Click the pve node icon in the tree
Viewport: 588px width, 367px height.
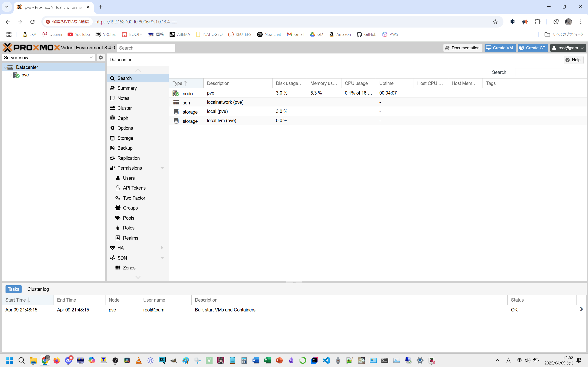pyautogui.click(x=16, y=75)
